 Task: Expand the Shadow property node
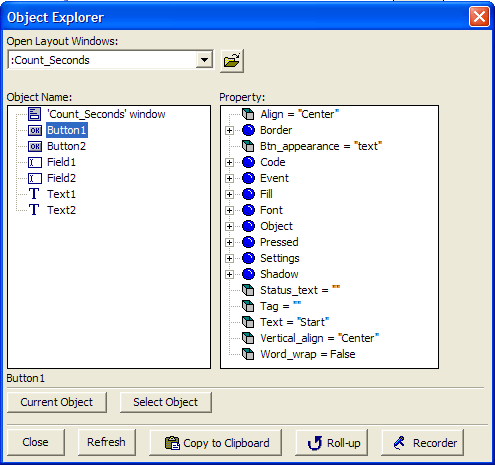coord(229,274)
